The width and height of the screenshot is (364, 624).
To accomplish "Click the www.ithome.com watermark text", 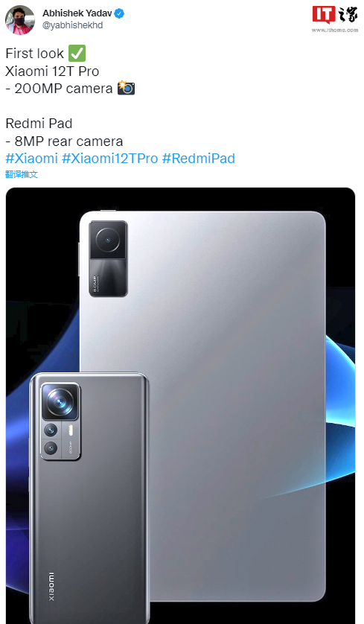I will point(335,30).
